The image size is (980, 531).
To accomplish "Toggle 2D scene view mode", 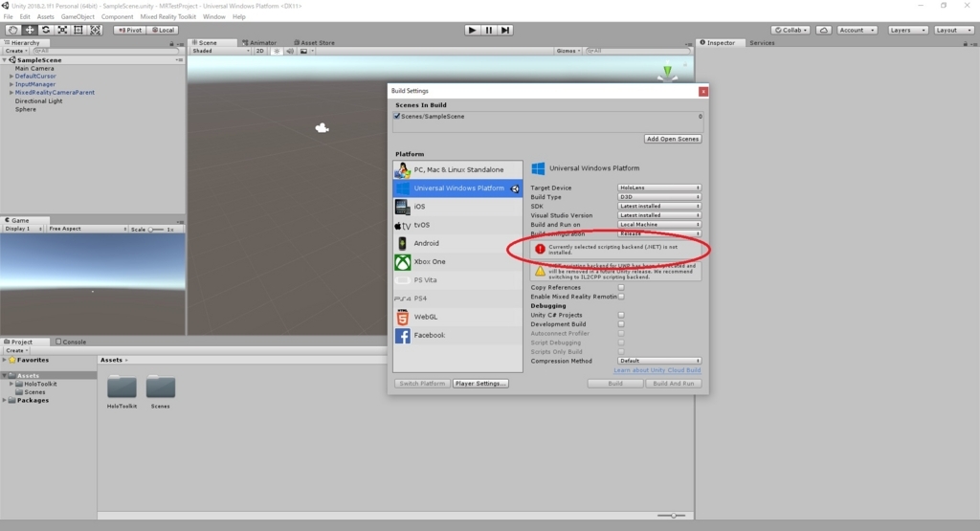I will coord(260,52).
